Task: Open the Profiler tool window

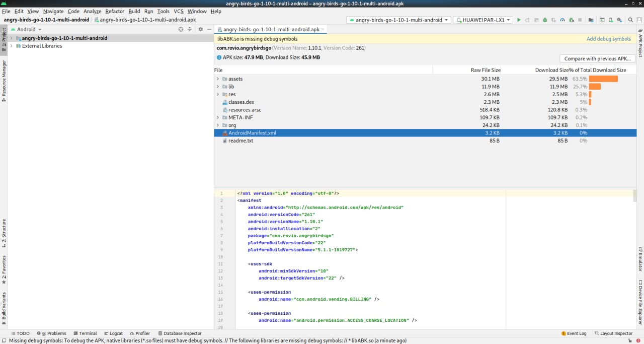Action: (139, 333)
